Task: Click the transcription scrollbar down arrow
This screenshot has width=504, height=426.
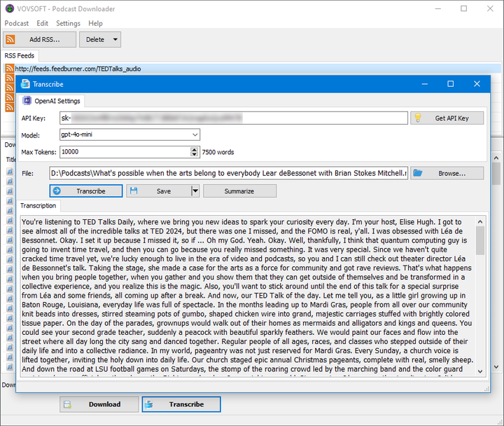Action: coord(480,371)
